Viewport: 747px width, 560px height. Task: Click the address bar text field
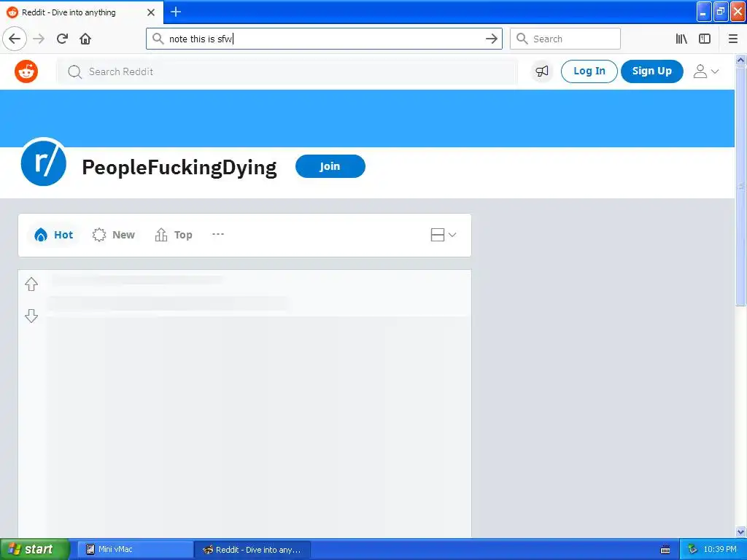click(x=324, y=39)
